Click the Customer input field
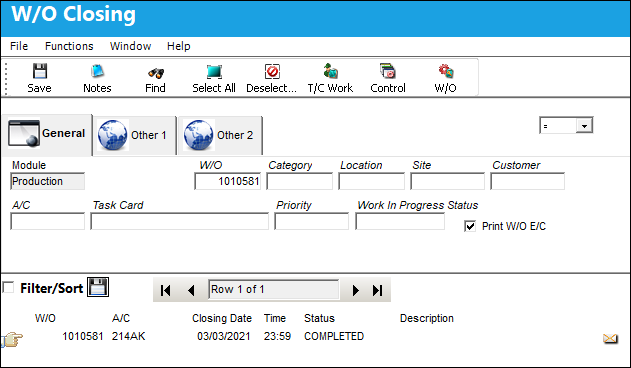 tap(528, 181)
